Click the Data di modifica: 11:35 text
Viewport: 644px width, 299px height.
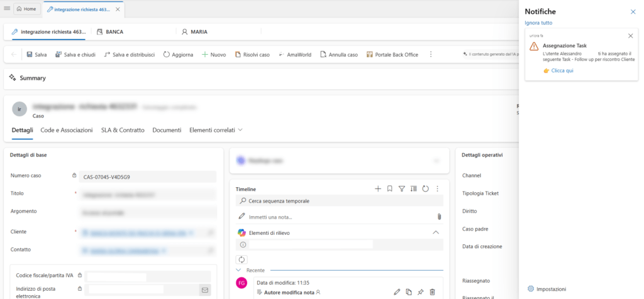click(283, 283)
